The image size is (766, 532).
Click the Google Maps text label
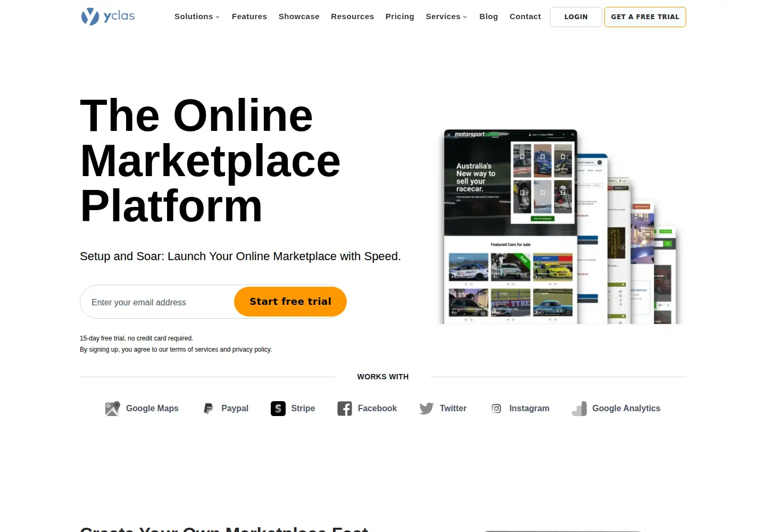(152, 409)
